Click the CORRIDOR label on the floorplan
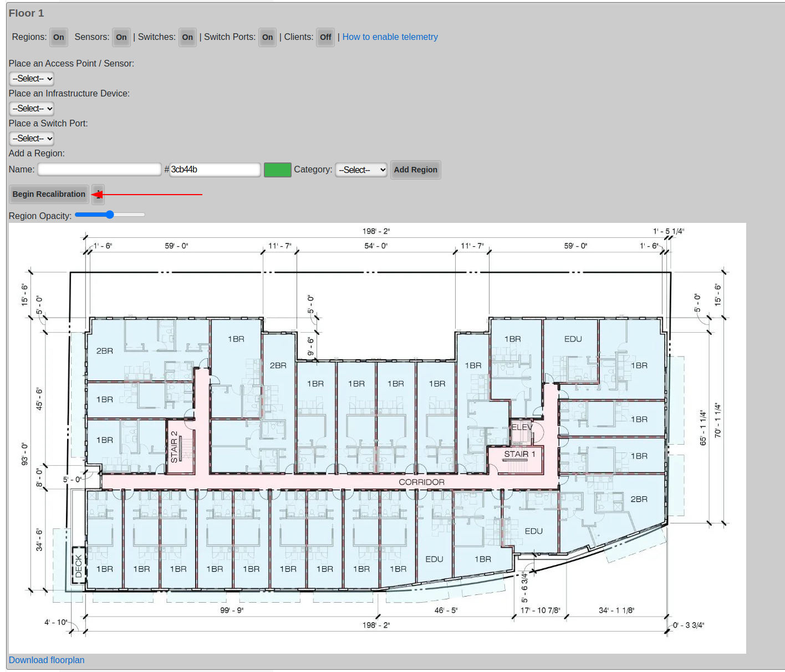 pos(421,482)
